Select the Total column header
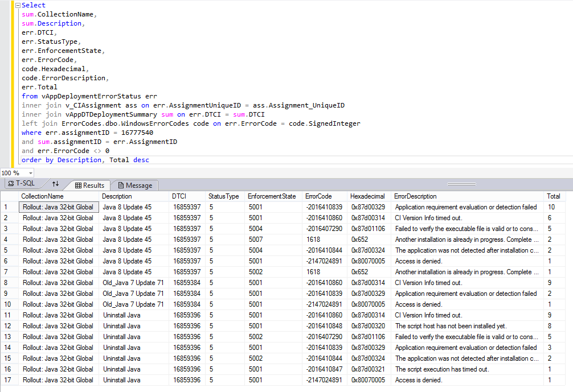This screenshot has width=573, height=392. click(553, 196)
